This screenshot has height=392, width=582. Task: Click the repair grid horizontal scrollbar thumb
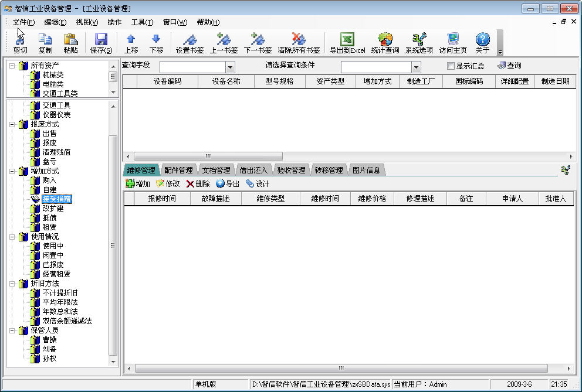[341, 368]
